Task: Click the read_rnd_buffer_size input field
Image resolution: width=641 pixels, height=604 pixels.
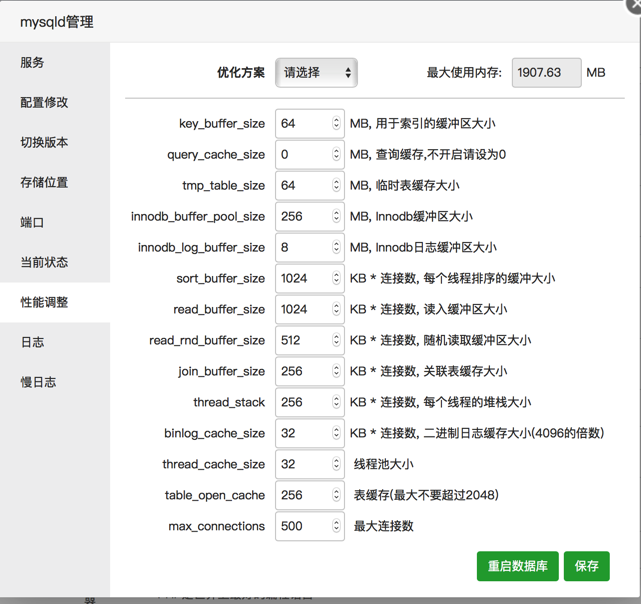Action: point(310,340)
